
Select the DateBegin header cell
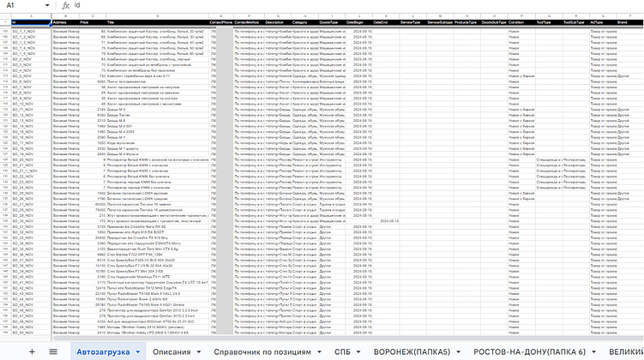[x=359, y=22]
